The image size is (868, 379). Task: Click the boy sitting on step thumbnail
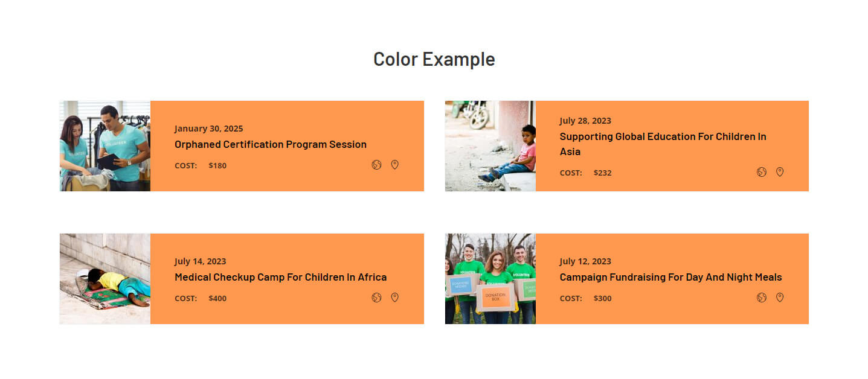pyautogui.click(x=490, y=146)
